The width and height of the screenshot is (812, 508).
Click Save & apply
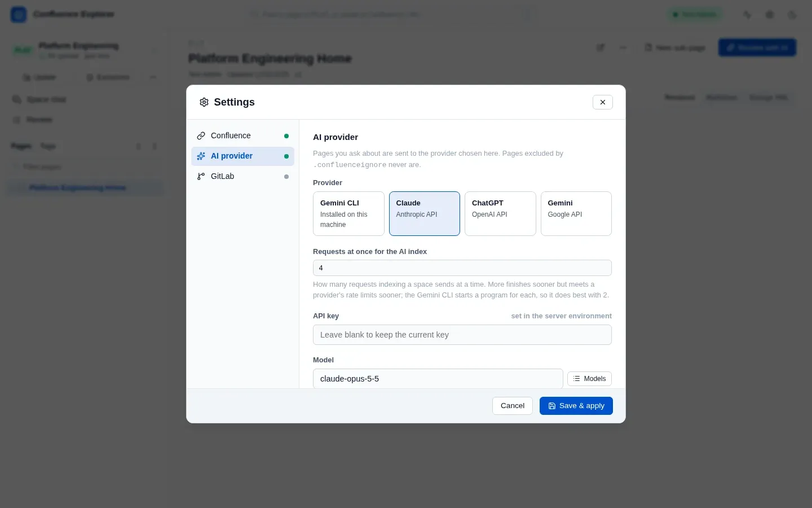[x=576, y=406]
